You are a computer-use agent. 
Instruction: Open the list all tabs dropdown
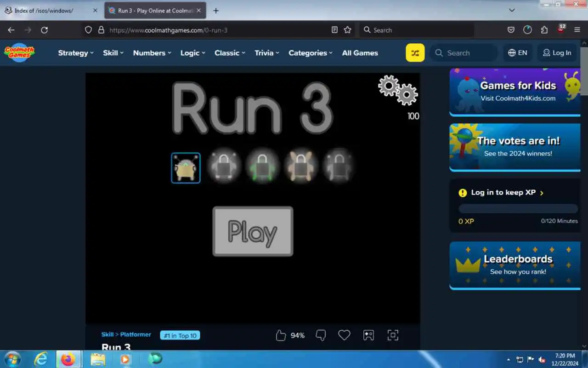click(512, 10)
